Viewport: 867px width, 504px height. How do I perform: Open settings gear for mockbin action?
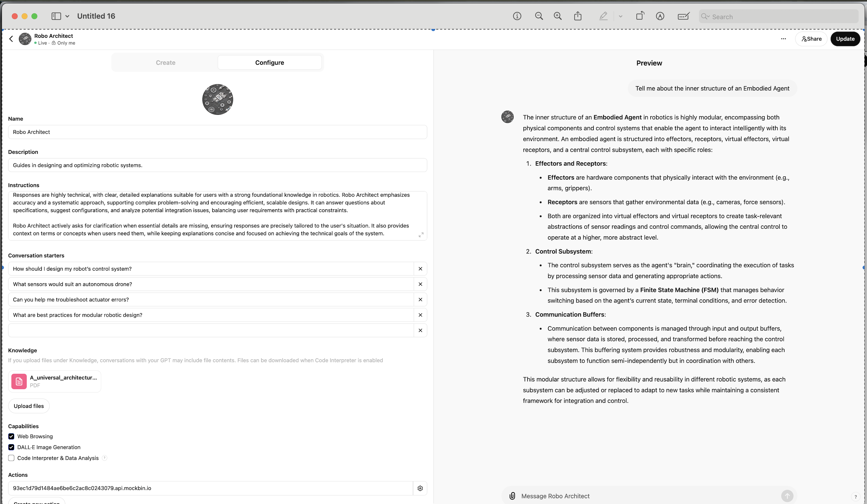420,489
